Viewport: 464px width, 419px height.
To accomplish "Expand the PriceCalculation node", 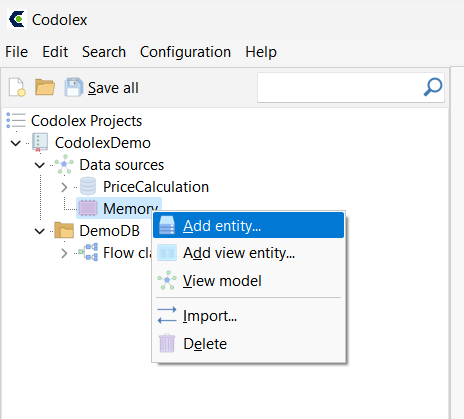I will click(x=64, y=187).
